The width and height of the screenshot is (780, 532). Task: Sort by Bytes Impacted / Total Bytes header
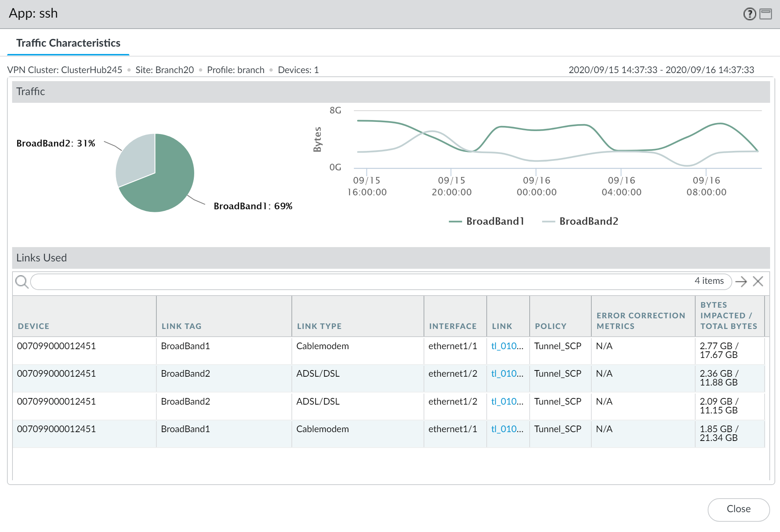[x=728, y=316]
